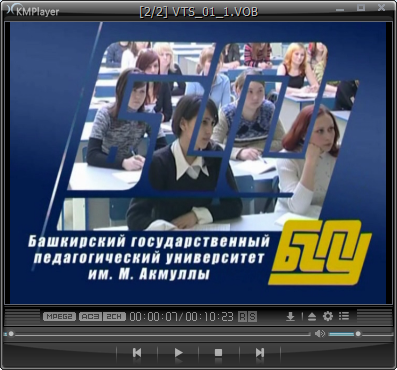Click the AC3 audio codec badge

90,316
